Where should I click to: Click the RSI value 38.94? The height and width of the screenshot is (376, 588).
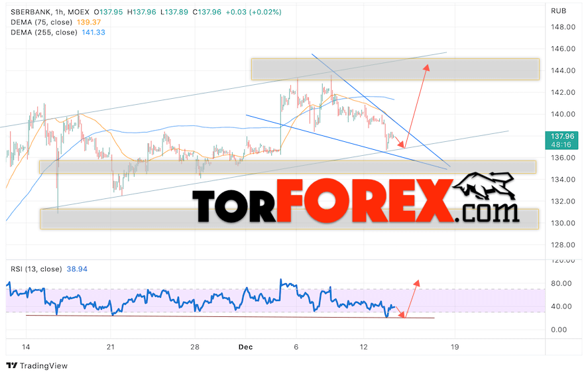(x=77, y=269)
